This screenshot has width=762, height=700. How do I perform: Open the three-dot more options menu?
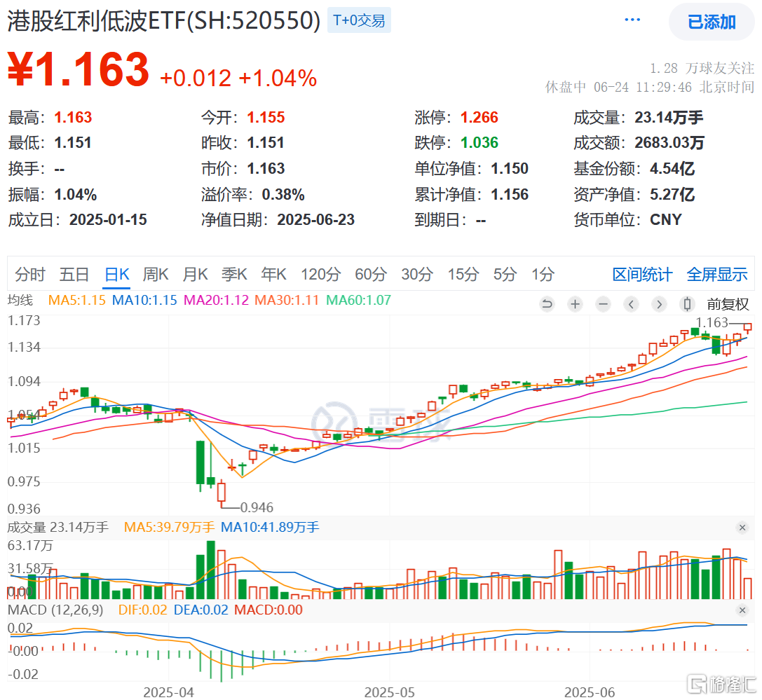coord(632,20)
